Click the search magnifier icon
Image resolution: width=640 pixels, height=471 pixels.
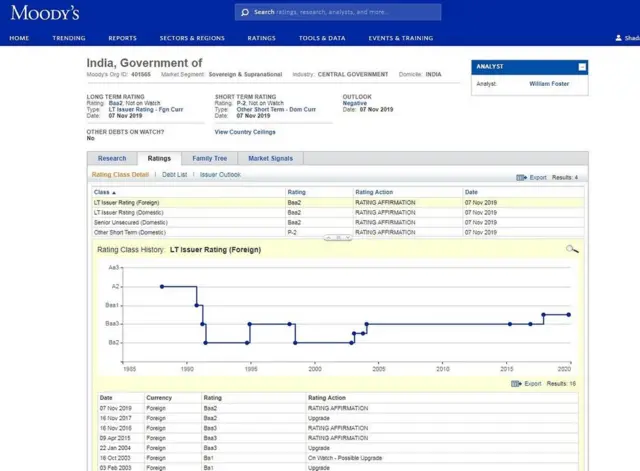click(x=245, y=12)
